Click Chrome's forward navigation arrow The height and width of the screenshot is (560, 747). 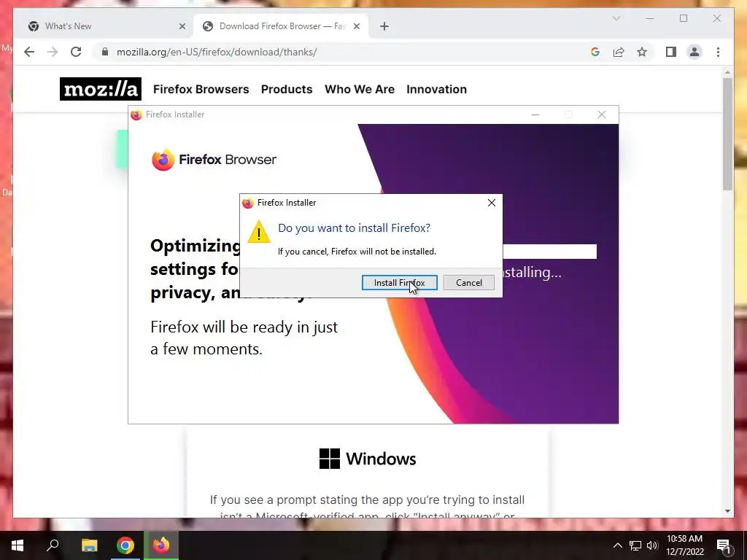(x=53, y=52)
